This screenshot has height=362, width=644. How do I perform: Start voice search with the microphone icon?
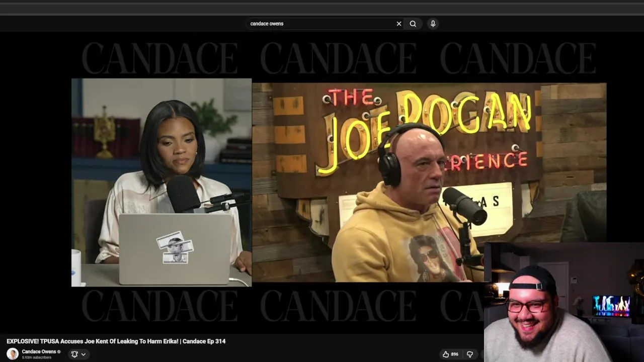[433, 24]
